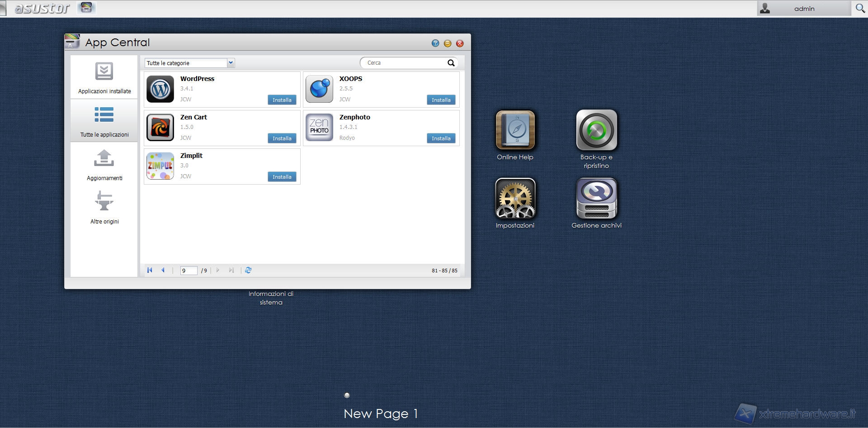Go to first page of apps
This screenshot has height=428, width=868.
point(150,270)
